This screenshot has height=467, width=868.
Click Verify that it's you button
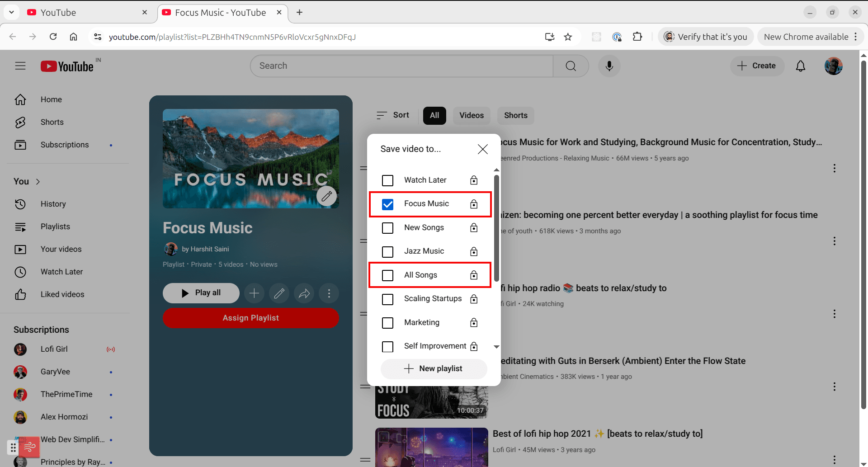(706, 37)
